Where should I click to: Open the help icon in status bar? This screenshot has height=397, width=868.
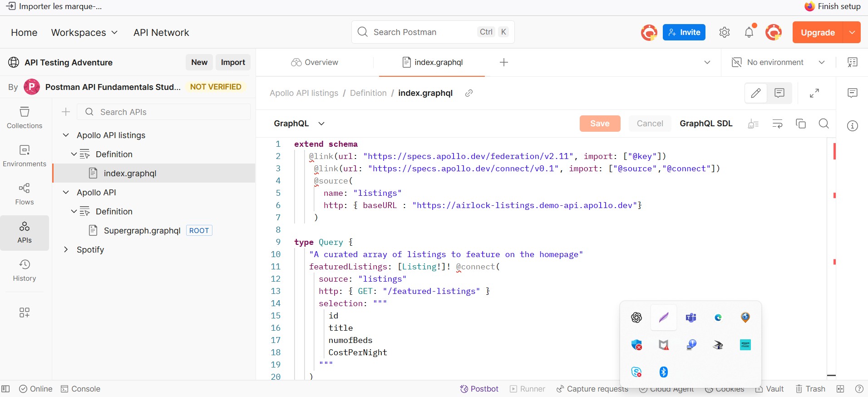coord(859,389)
